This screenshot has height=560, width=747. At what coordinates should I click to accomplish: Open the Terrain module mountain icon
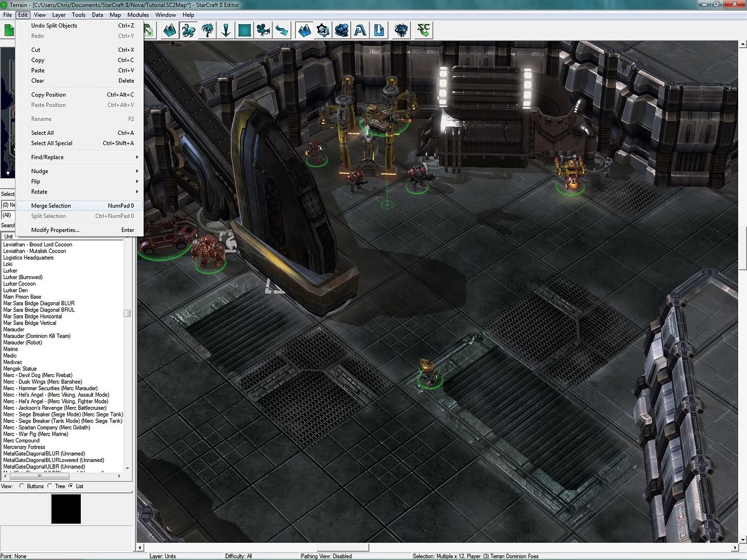[x=305, y=30]
